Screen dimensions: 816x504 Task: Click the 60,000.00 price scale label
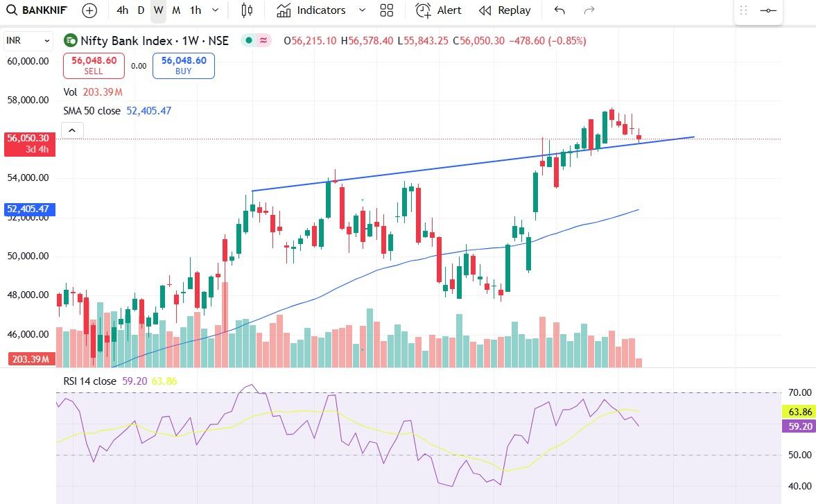coord(28,62)
